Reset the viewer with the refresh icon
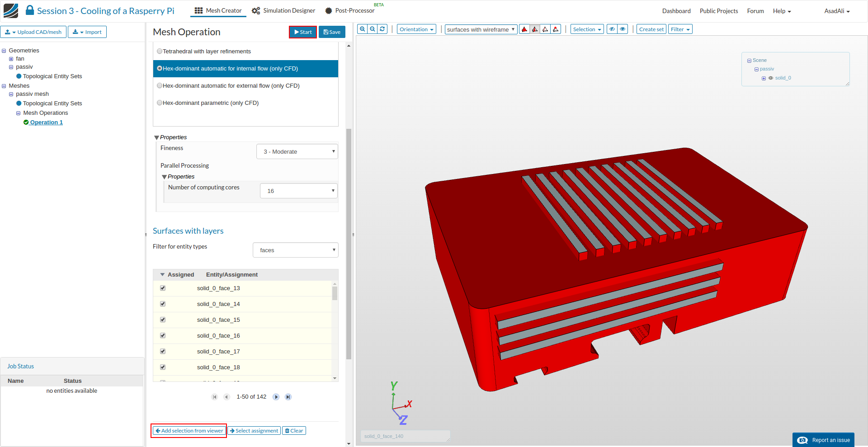The width and height of the screenshot is (868, 447). tap(382, 29)
